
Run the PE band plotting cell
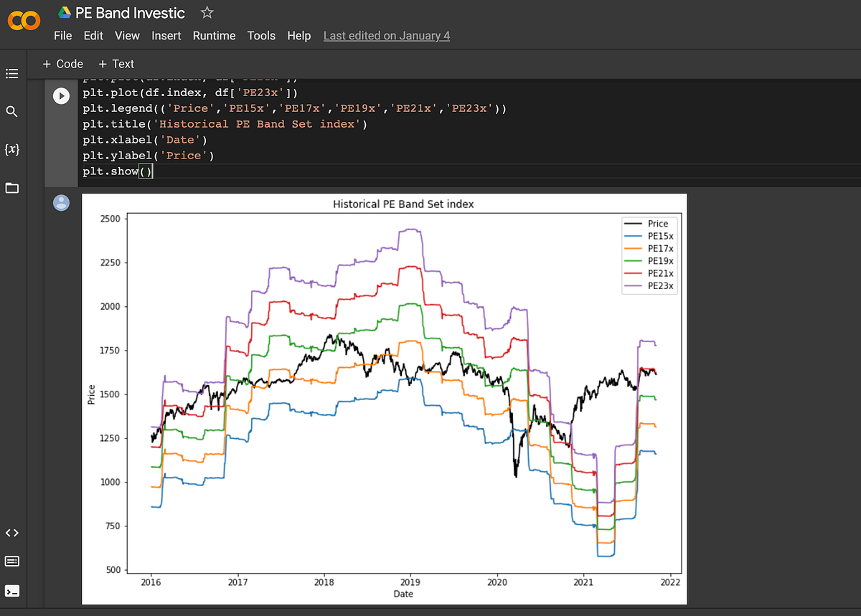[61, 95]
